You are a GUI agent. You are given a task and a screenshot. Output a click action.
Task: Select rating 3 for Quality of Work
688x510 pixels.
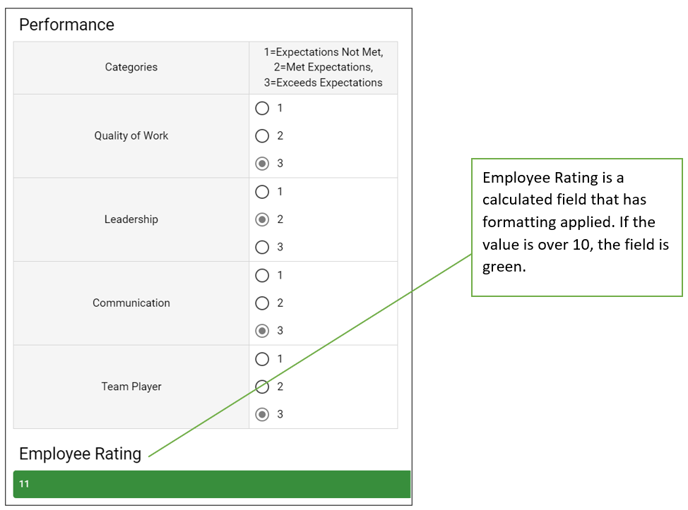[x=263, y=163]
